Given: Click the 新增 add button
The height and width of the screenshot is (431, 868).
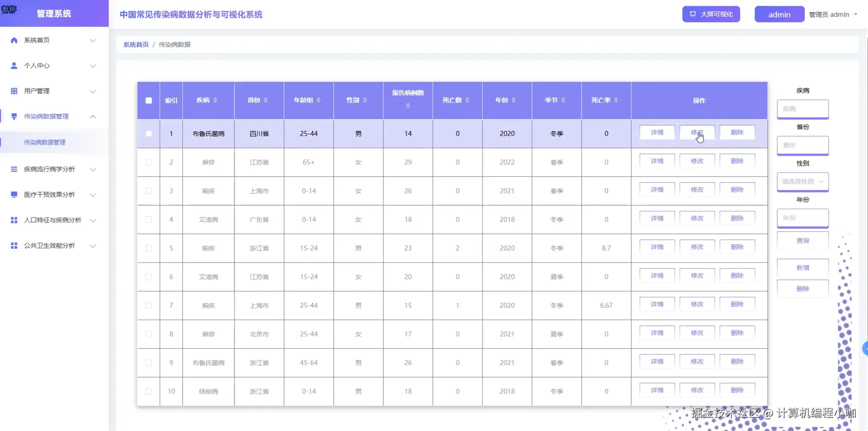Looking at the screenshot, I should pyautogui.click(x=802, y=268).
